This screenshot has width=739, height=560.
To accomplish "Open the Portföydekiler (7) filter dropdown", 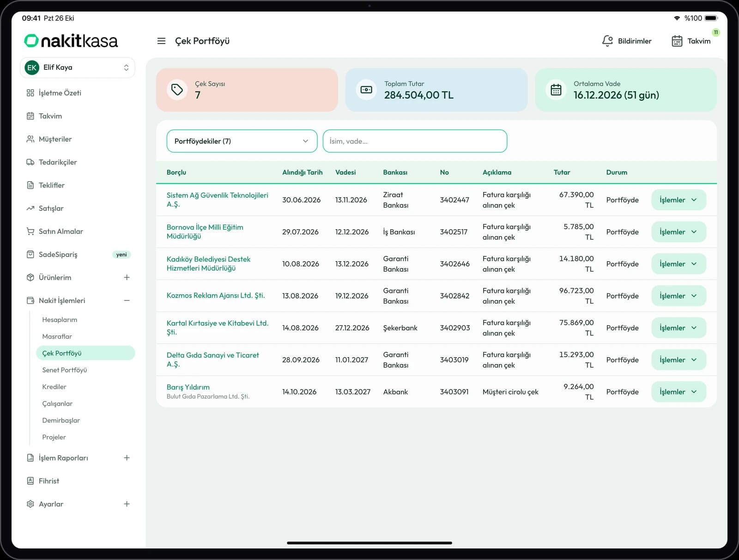I will (242, 141).
